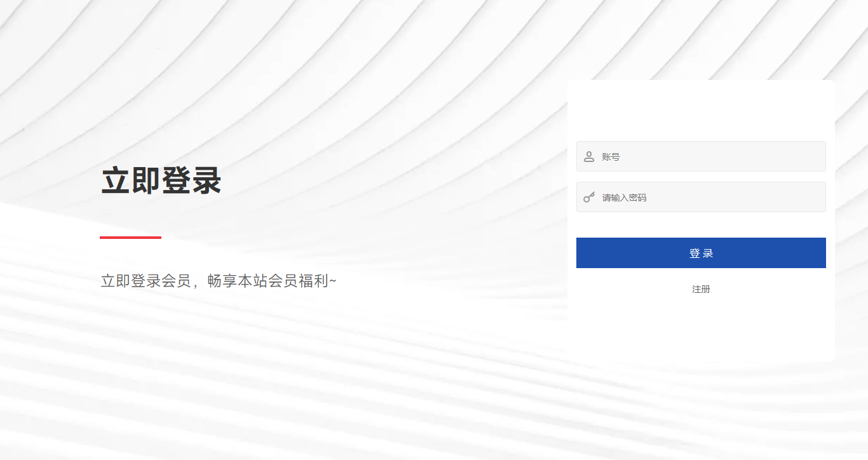The image size is (868, 460).
Task: Click the 请输入密码 placeholder text
Action: pos(624,198)
